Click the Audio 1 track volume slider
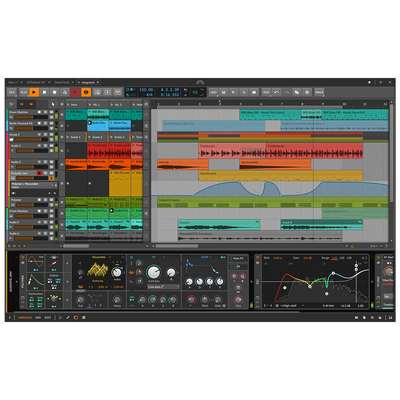Image resolution: width=400 pixels, height=400 pixels. pos(31,151)
